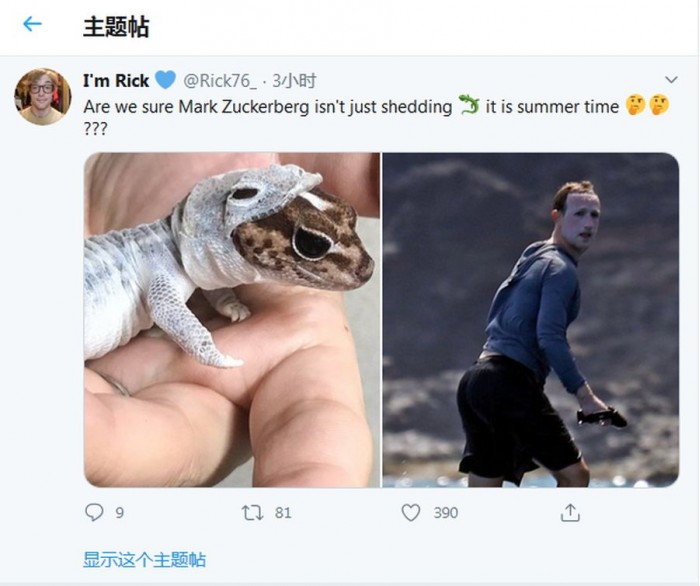Open the 显示这个主题帖 link
Viewport: 700px width, 586px height.
click(x=144, y=559)
